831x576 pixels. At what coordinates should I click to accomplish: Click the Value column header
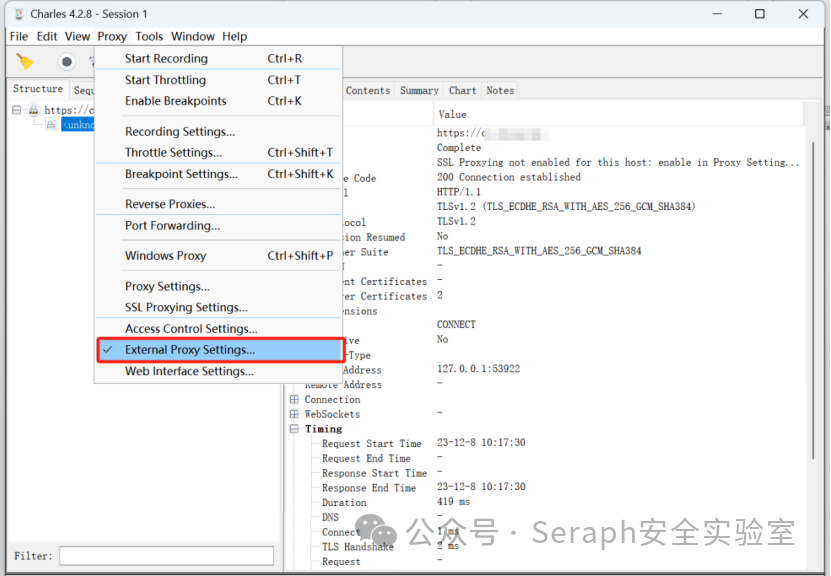pos(617,114)
